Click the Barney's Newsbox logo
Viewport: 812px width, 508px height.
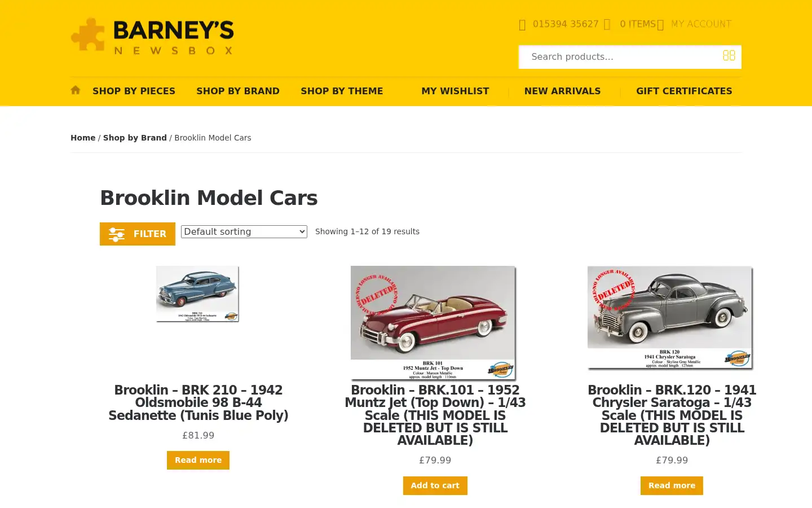click(x=152, y=36)
